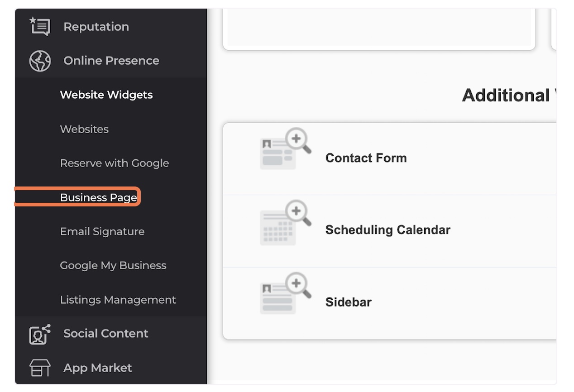Click the Reputation star-chat icon
The image size is (574, 392).
40,26
